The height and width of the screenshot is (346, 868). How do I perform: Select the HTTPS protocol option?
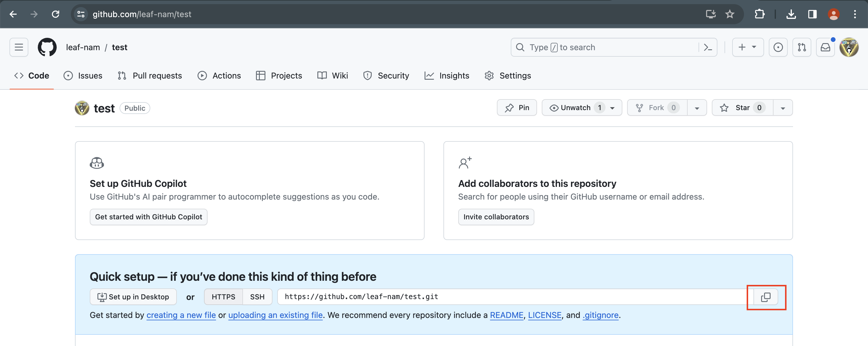pyautogui.click(x=223, y=297)
